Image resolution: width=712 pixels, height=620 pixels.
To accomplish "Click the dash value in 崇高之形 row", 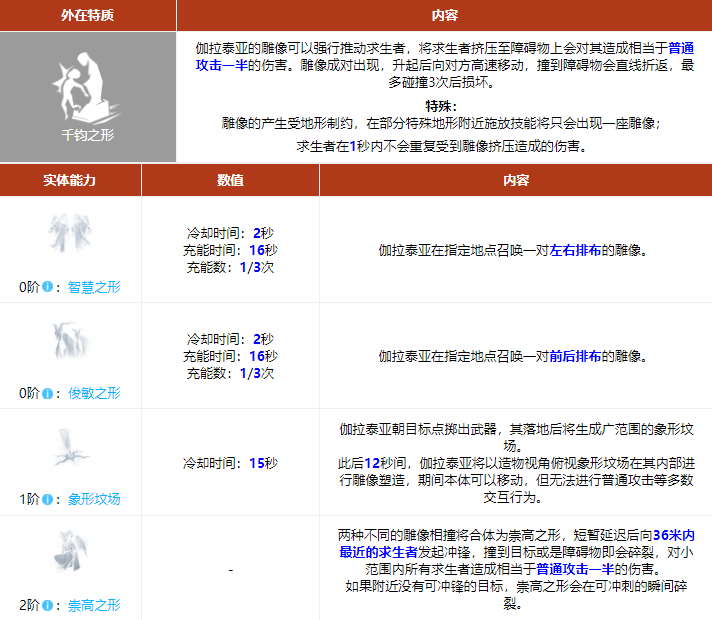I will tap(231, 570).
